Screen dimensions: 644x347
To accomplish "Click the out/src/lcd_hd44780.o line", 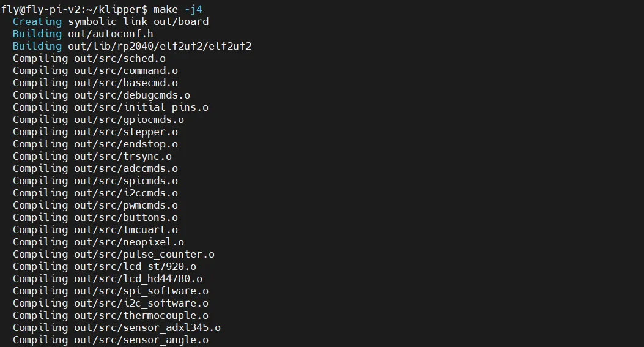I will tap(108, 278).
